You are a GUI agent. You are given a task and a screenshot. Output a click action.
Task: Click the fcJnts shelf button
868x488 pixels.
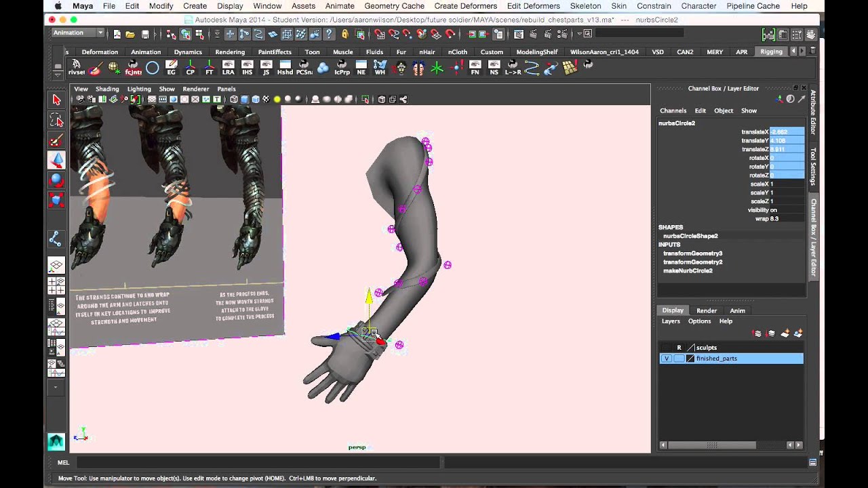tap(133, 67)
